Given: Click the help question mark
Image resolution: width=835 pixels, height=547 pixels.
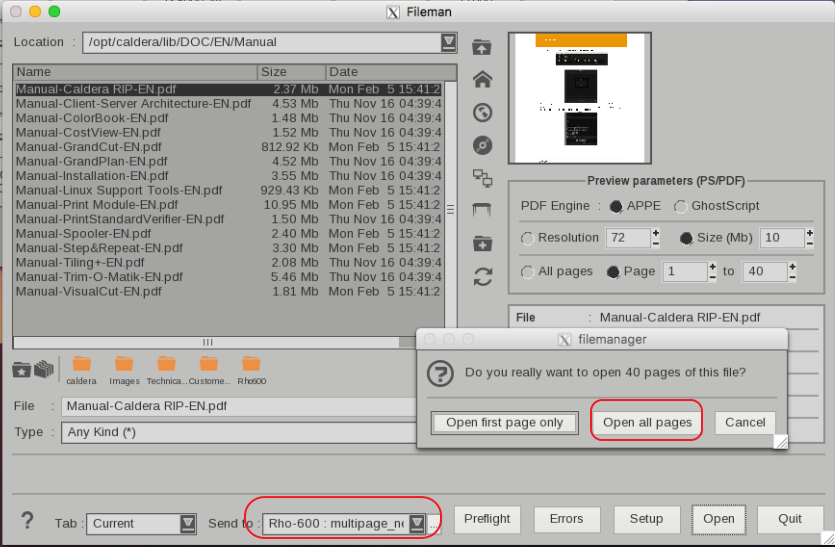Looking at the screenshot, I should point(27,520).
